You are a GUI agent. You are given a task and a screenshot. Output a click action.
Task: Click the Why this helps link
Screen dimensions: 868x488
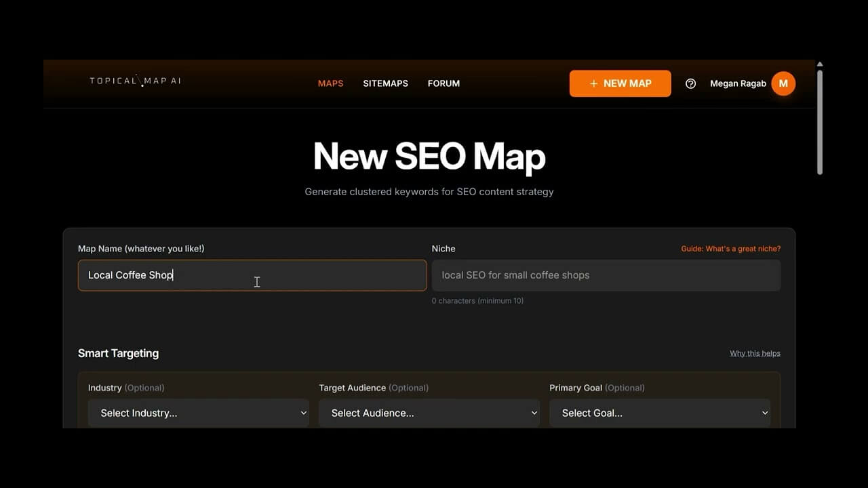tap(755, 352)
